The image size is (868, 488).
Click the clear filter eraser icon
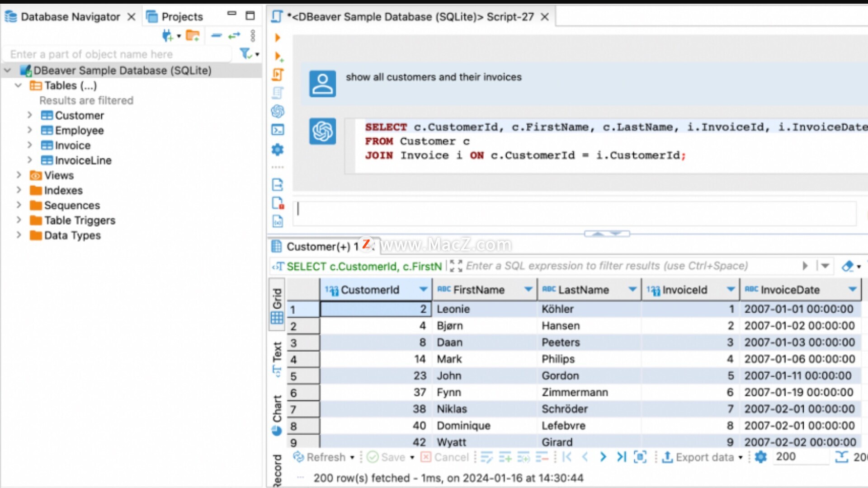point(848,266)
